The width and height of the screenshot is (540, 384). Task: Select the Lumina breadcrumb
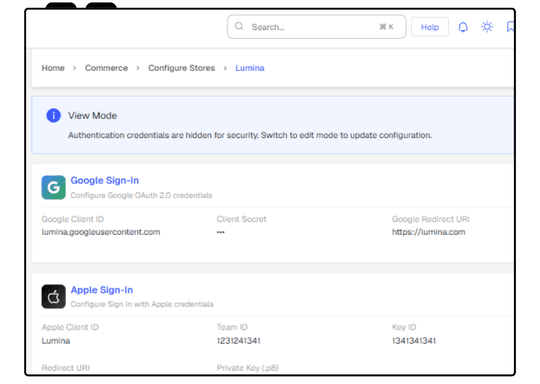click(250, 68)
